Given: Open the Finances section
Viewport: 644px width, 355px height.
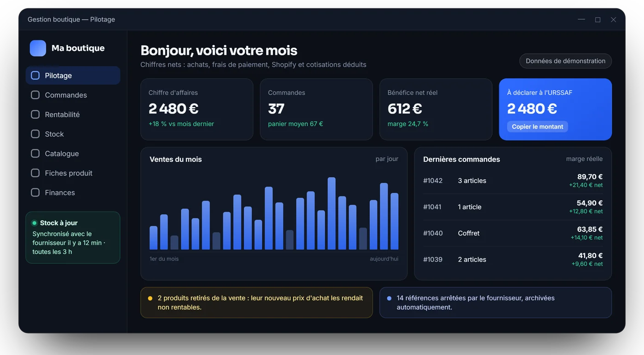Looking at the screenshot, I should click(x=73, y=193).
